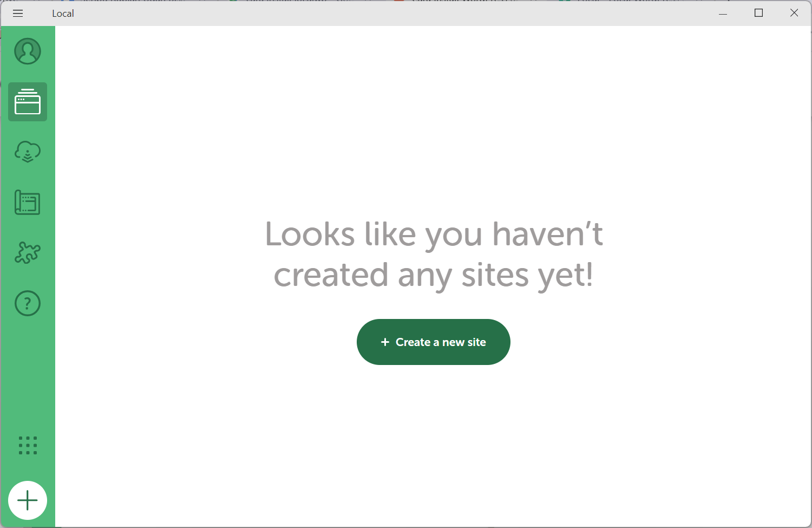Screen dimensions: 812x528
Task: Minimize the Local window
Action: coord(723,13)
